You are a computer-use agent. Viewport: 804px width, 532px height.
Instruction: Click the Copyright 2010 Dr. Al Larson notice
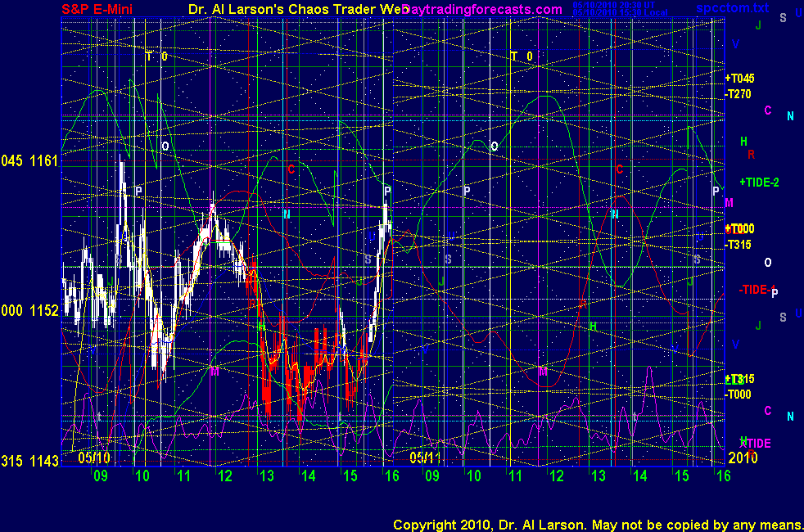coord(598,525)
